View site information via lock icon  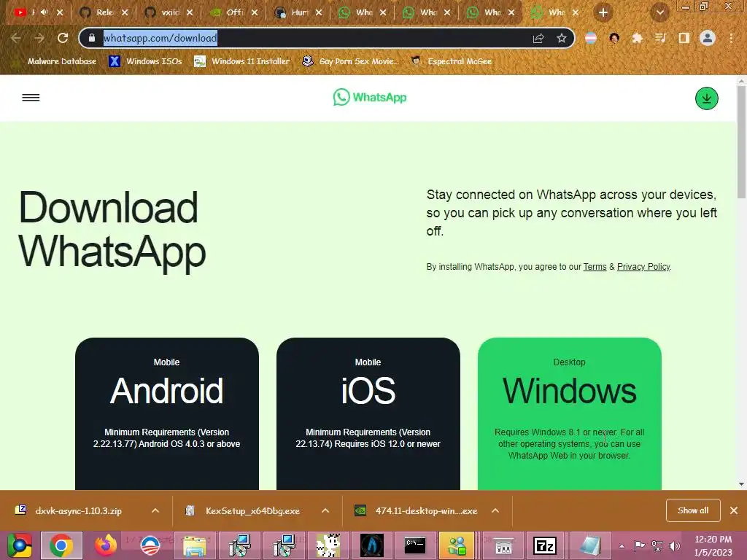coord(92,38)
